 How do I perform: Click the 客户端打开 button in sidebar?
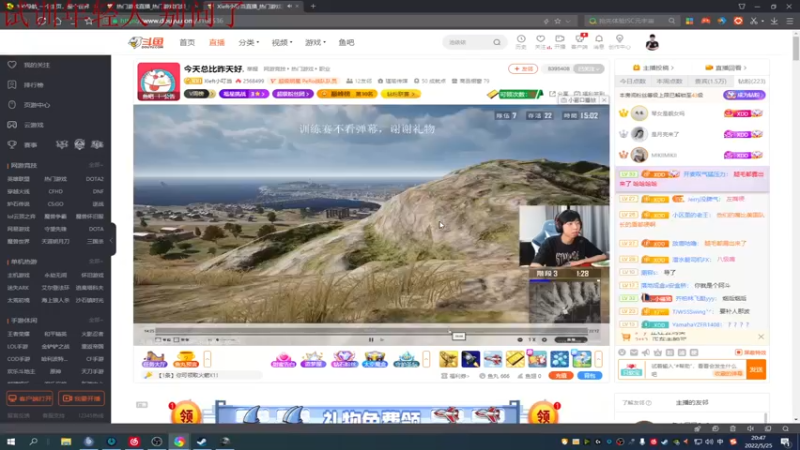pyautogui.click(x=30, y=398)
